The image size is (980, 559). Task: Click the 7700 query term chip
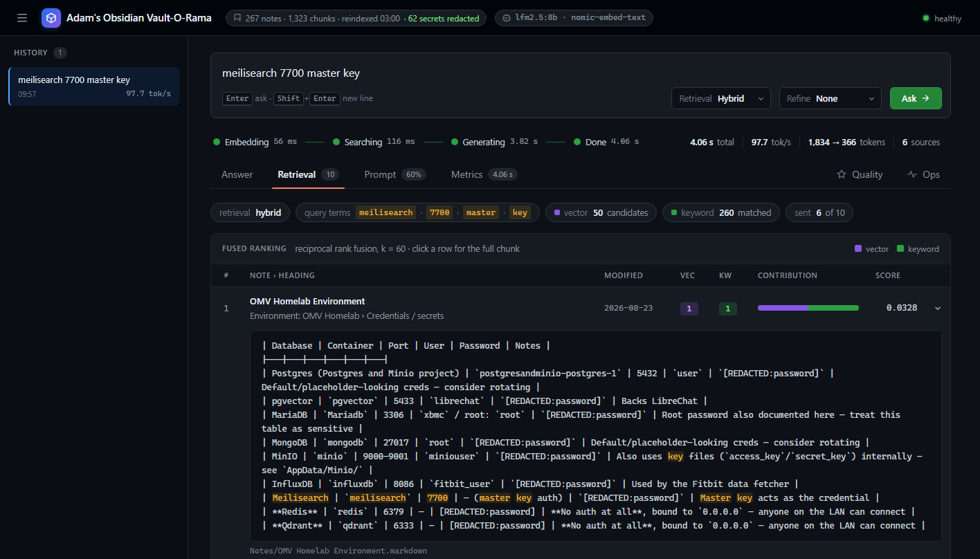(439, 212)
